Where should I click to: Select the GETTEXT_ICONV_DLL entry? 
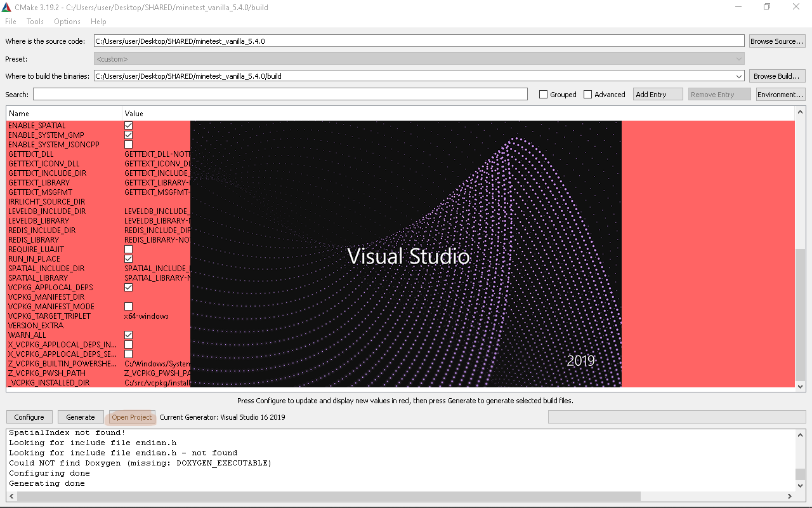[44, 164]
